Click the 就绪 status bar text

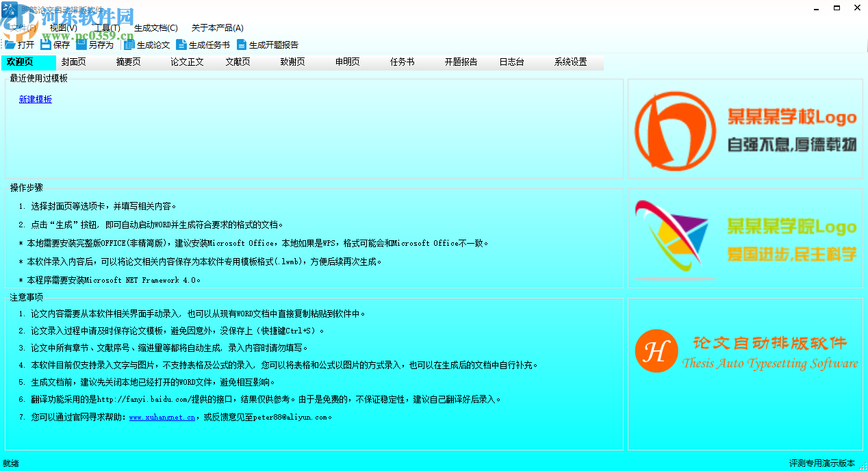click(11, 463)
